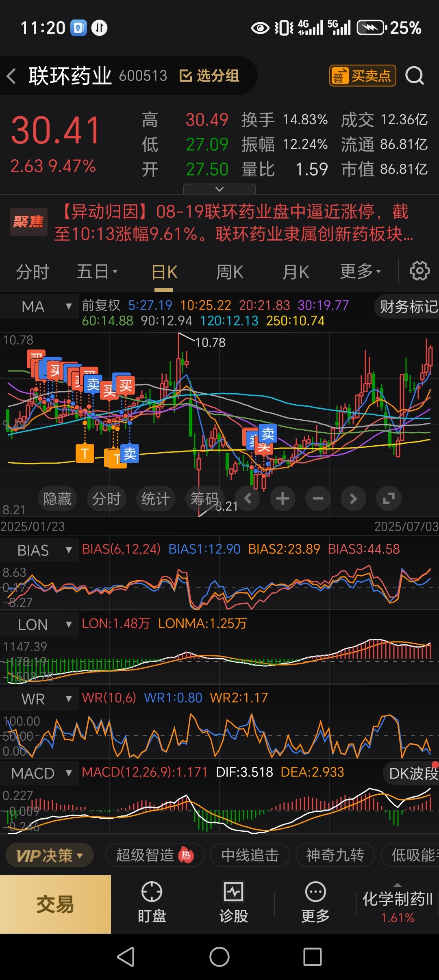Tap the MACD DIF:3.518 value

[244, 772]
